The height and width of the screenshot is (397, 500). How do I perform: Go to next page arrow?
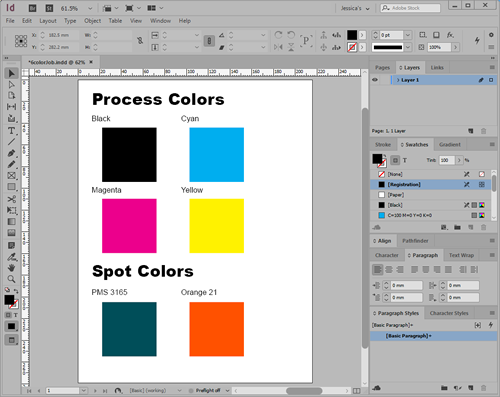coord(95,391)
